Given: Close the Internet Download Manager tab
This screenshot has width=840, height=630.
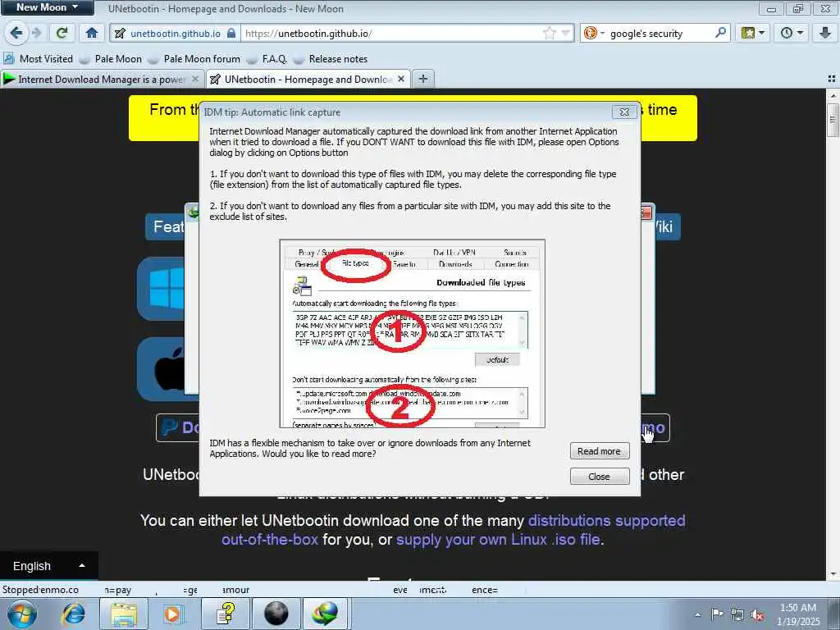Looking at the screenshot, I should coord(195,80).
